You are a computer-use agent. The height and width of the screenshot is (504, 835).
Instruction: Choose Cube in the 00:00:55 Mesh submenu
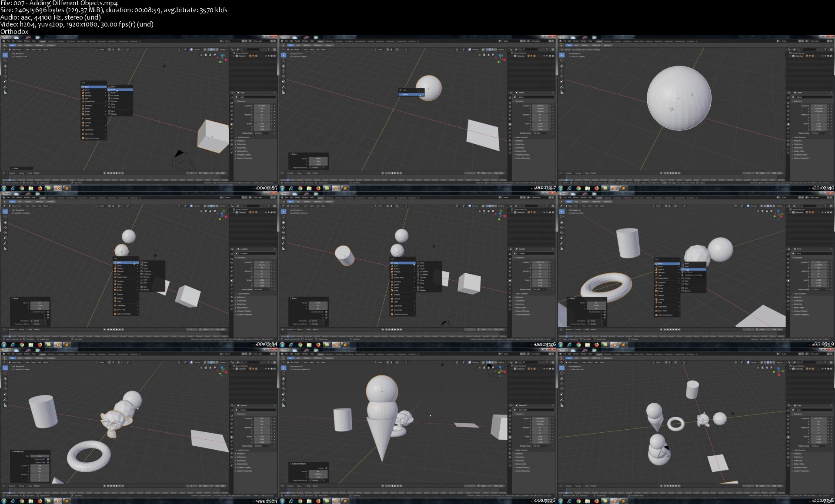(120, 90)
